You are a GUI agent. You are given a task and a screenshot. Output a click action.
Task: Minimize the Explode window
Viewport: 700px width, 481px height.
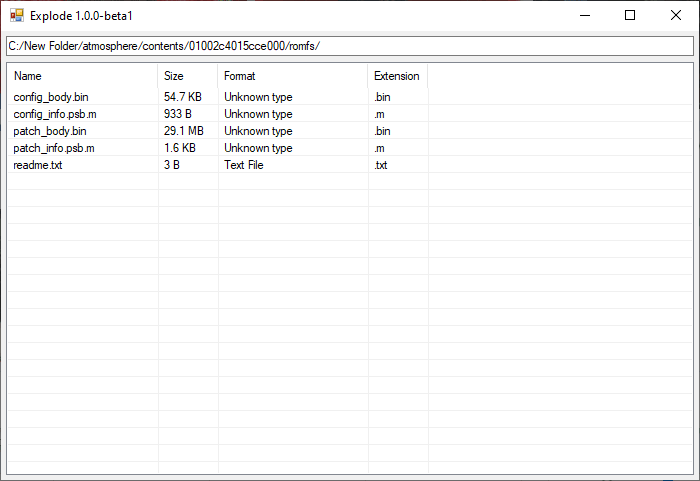tap(584, 15)
